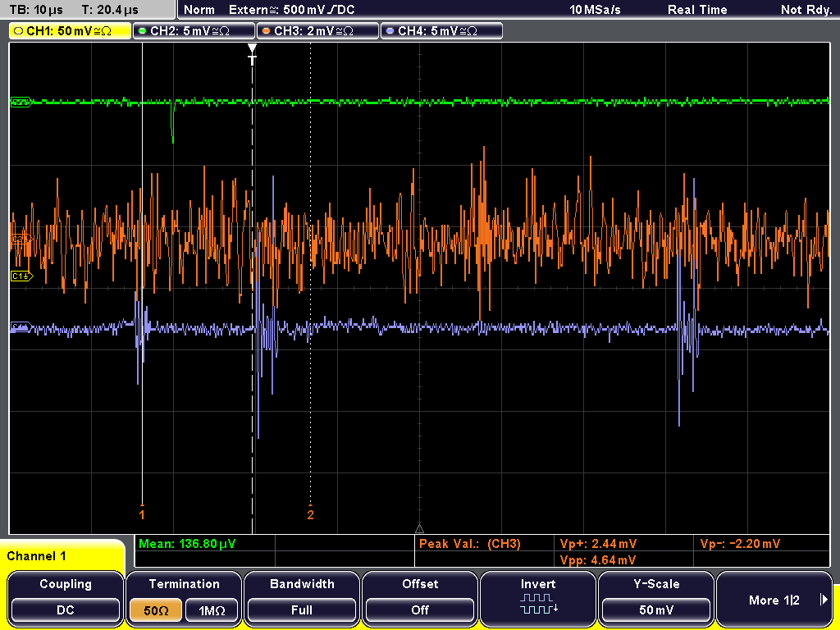Screen dimensions: 840x630
Task: Click the T: 20.4 µs trigger time readout
Action: [x=110, y=10]
